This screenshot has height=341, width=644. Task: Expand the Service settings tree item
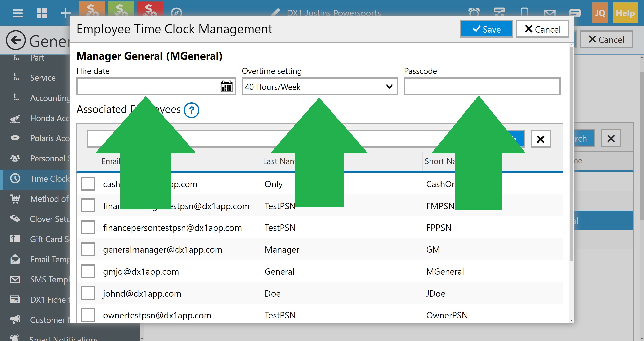click(x=42, y=78)
